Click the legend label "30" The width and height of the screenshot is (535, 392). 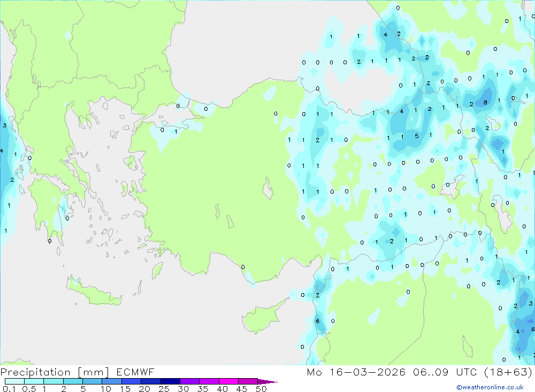184,389
